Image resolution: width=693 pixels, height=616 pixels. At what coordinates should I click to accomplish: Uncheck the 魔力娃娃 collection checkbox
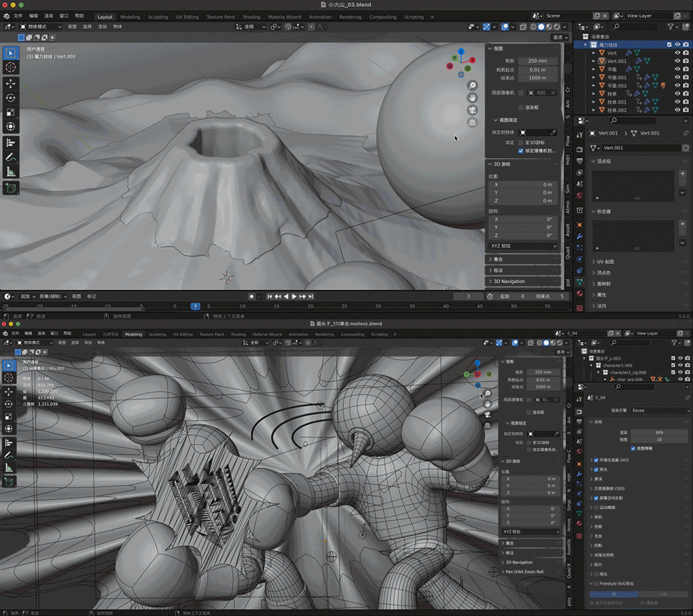pyautogui.click(x=669, y=44)
